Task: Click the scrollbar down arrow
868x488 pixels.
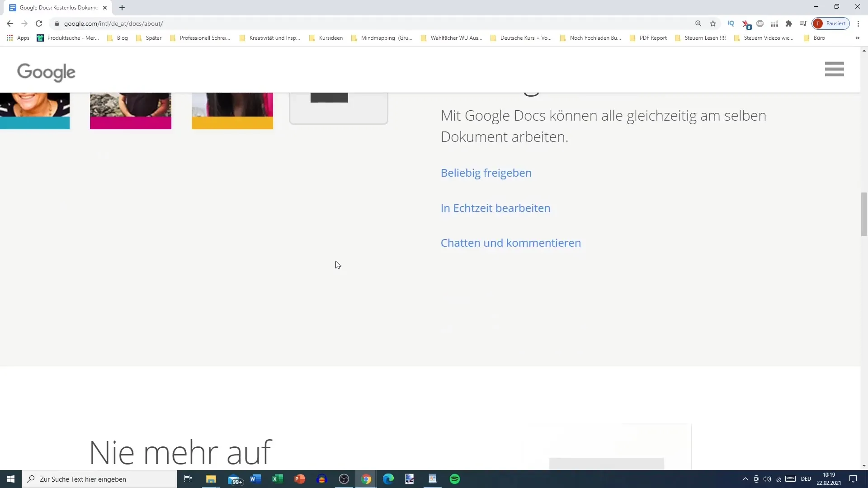Action: [x=864, y=466]
